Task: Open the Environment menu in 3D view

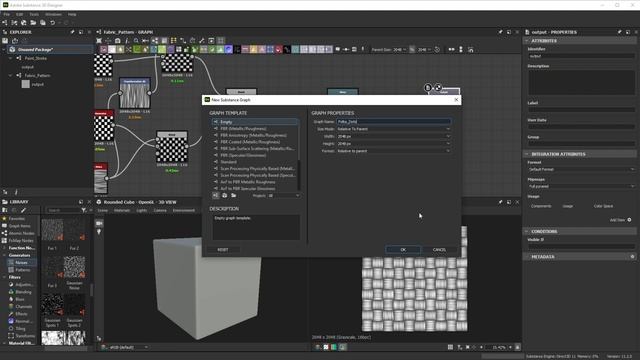Action: [x=184, y=211]
